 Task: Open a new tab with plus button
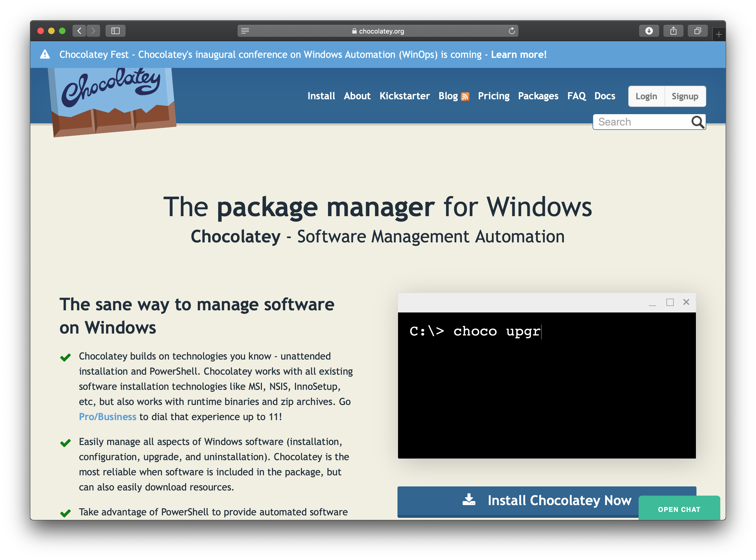coord(719,34)
